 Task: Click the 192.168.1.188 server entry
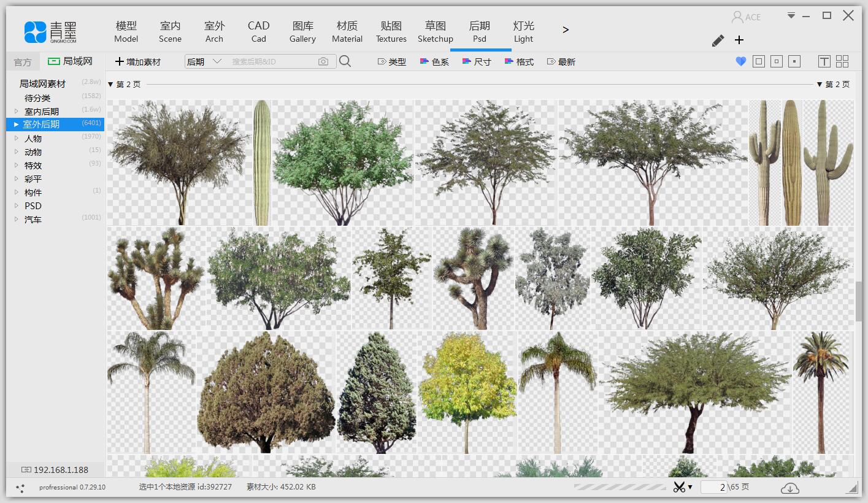(55, 470)
